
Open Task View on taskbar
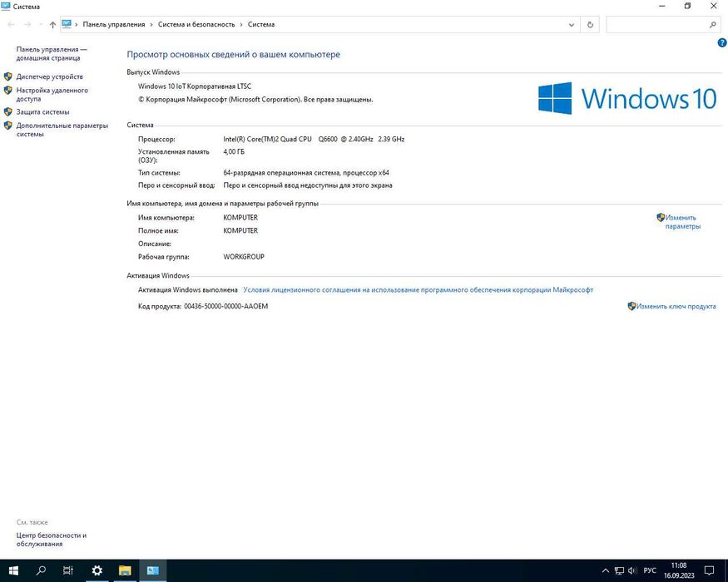tap(68, 570)
